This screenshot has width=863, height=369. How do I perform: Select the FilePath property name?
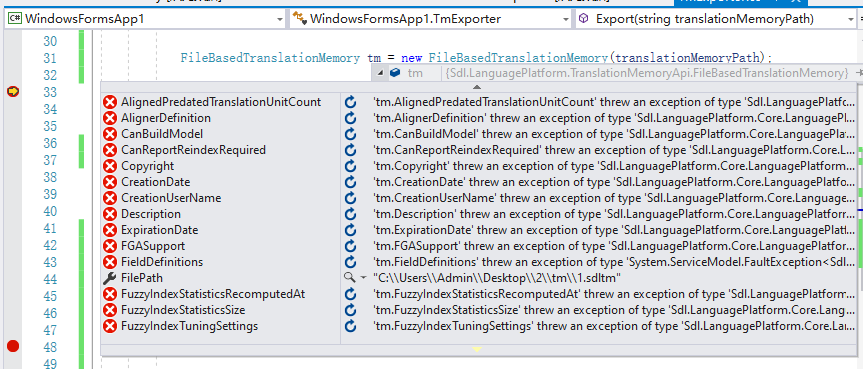(142, 278)
